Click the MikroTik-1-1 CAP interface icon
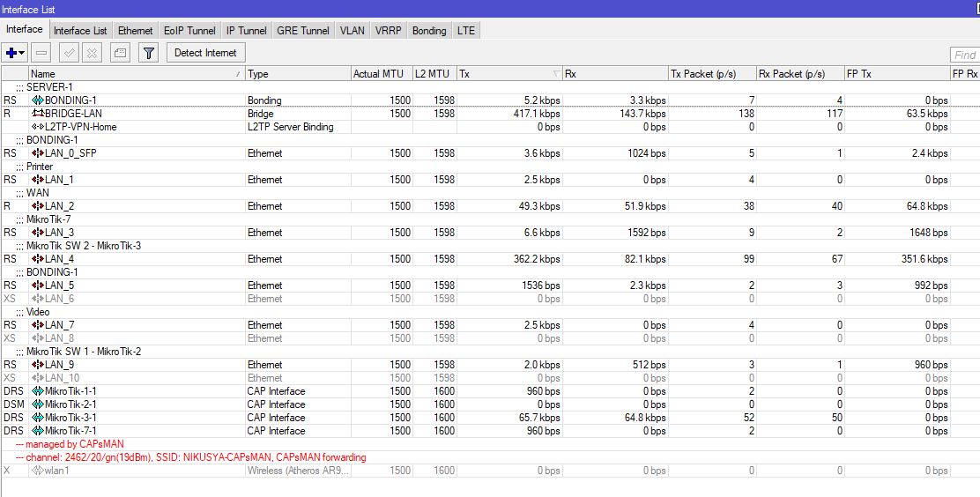 coord(38,391)
